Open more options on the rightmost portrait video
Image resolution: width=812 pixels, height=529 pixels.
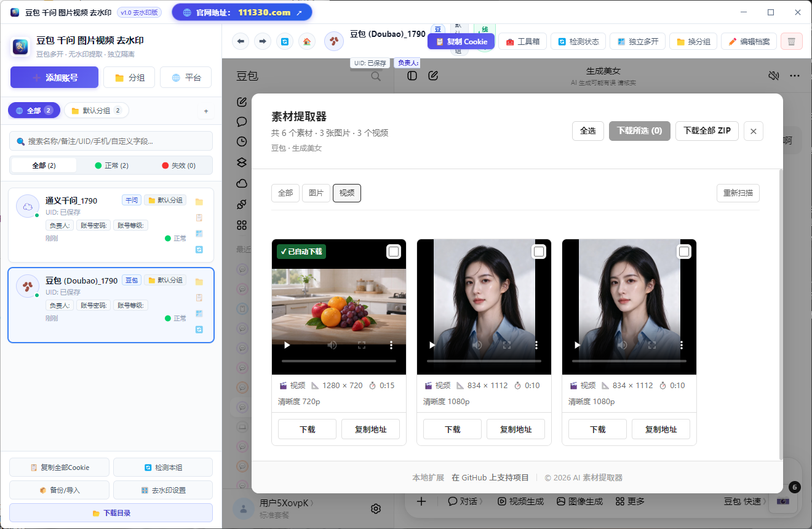[682, 345]
